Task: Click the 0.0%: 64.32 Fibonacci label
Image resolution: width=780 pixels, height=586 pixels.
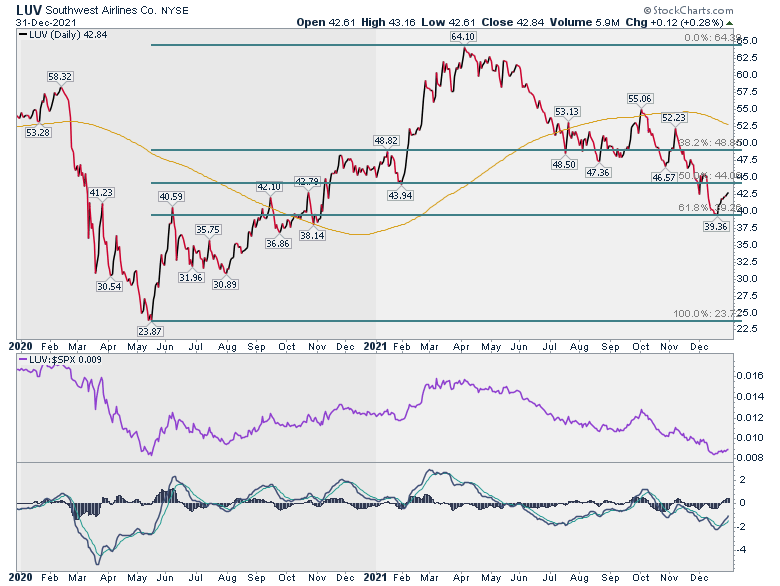Action: 712,38
